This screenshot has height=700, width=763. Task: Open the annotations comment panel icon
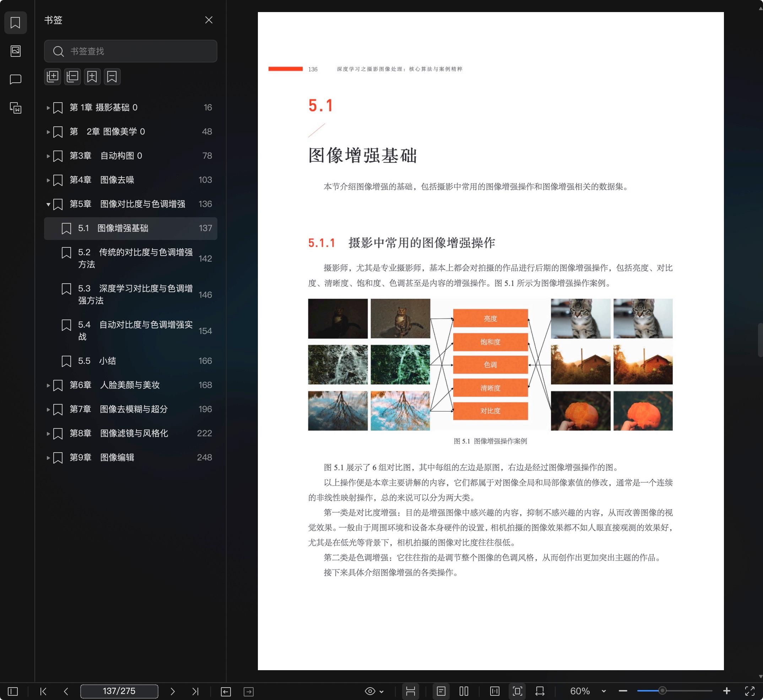click(15, 79)
